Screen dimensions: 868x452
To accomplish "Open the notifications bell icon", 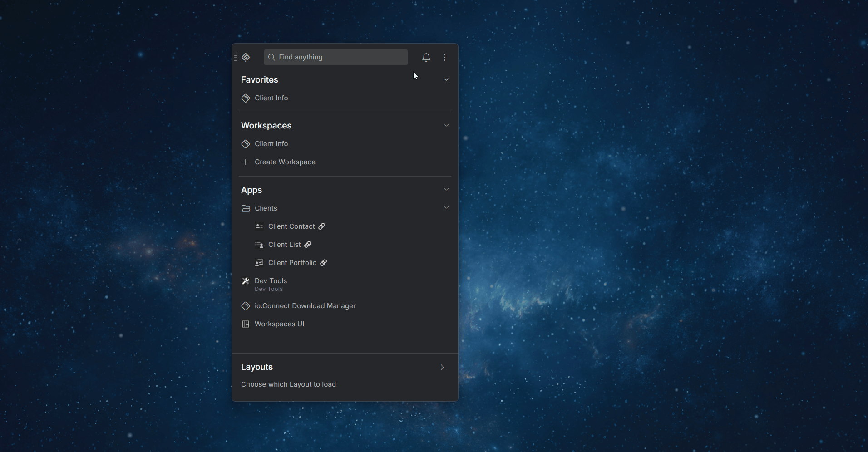I will [x=426, y=57].
